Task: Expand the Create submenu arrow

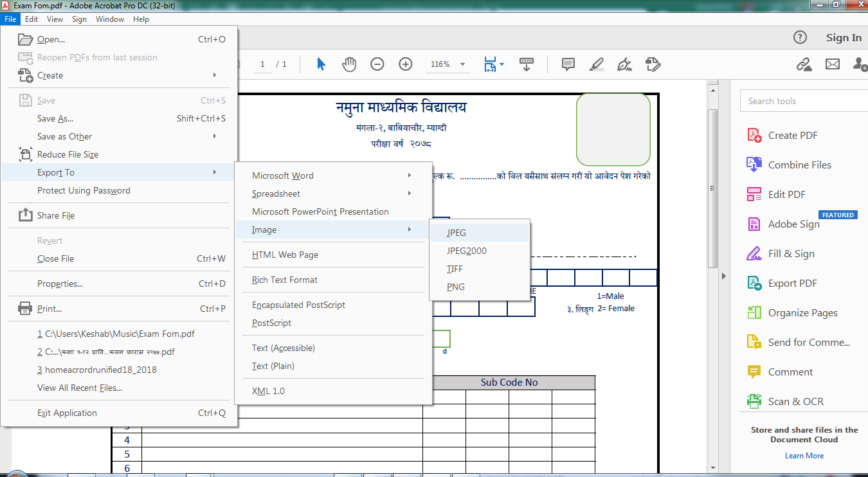Action: 215,75
